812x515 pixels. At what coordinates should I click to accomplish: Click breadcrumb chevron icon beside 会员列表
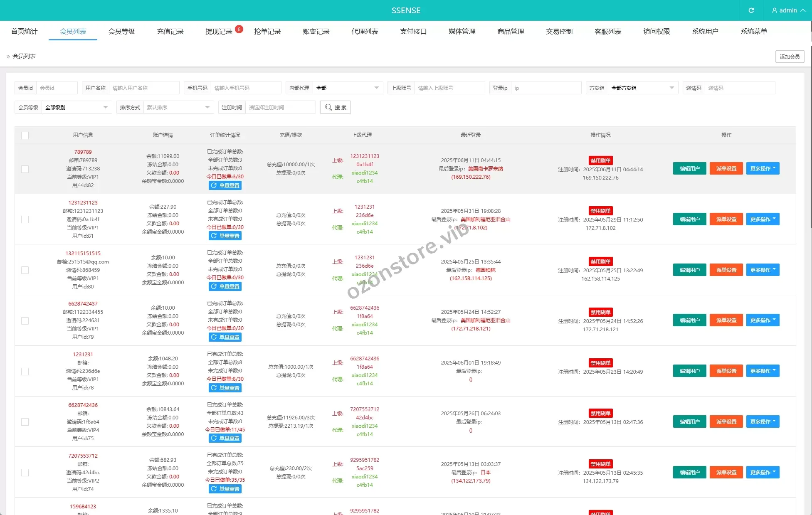coord(8,57)
